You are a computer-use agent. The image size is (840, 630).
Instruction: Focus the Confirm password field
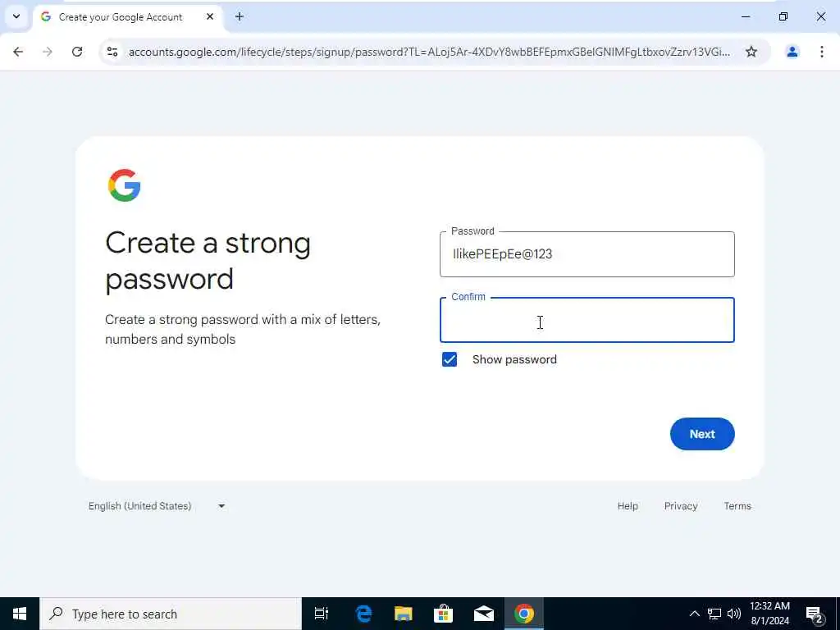587,321
